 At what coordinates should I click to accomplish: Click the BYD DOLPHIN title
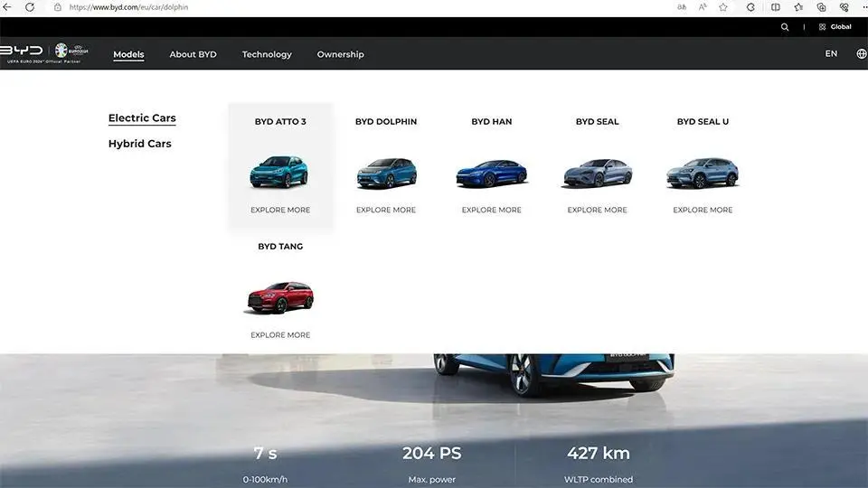pos(386,121)
